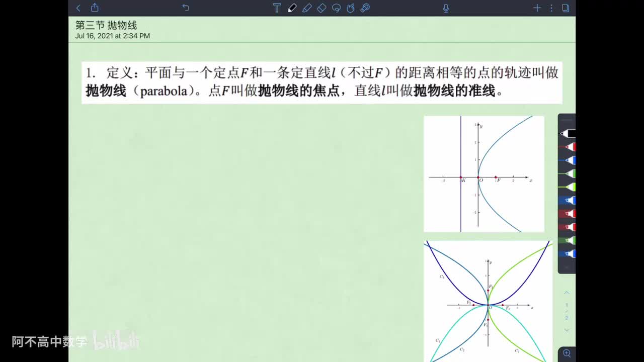Select the note title 第三节 抛物线
This screenshot has height=362, width=644.
[x=106, y=25]
